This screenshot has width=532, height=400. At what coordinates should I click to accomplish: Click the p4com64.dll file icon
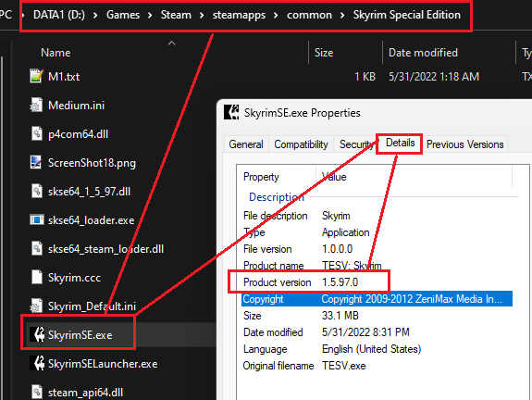click(x=36, y=133)
